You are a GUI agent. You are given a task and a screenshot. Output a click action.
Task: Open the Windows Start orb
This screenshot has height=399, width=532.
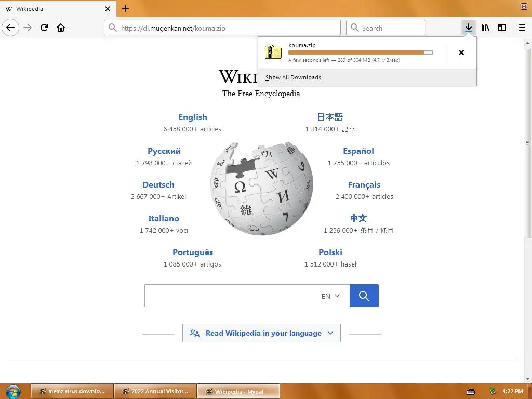click(x=13, y=392)
